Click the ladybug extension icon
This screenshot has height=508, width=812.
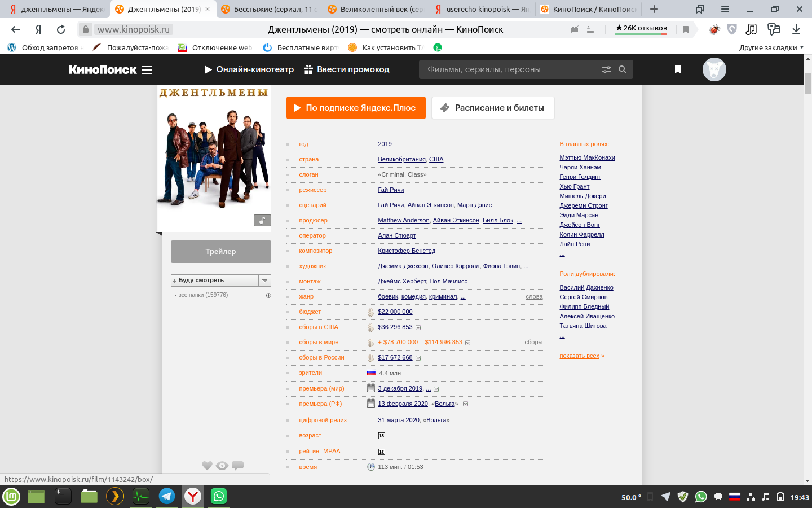714,29
